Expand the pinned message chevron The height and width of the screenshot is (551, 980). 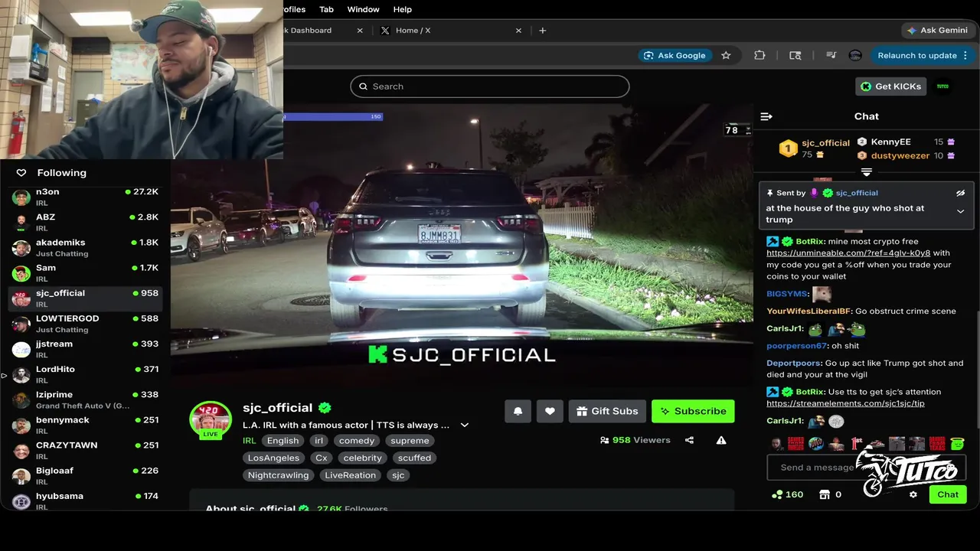[x=961, y=212]
